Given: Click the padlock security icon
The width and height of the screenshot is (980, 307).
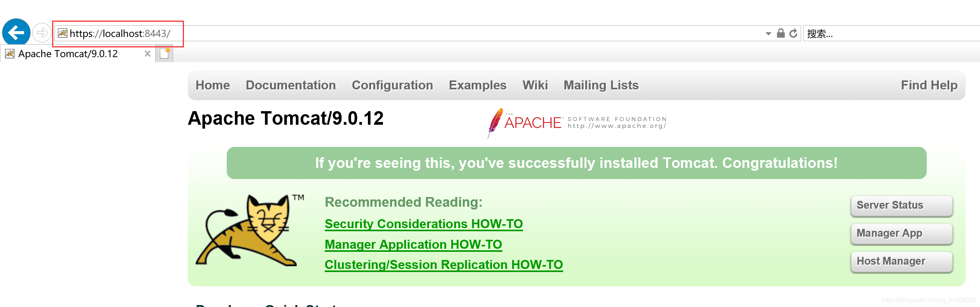Looking at the screenshot, I should [x=780, y=33].
